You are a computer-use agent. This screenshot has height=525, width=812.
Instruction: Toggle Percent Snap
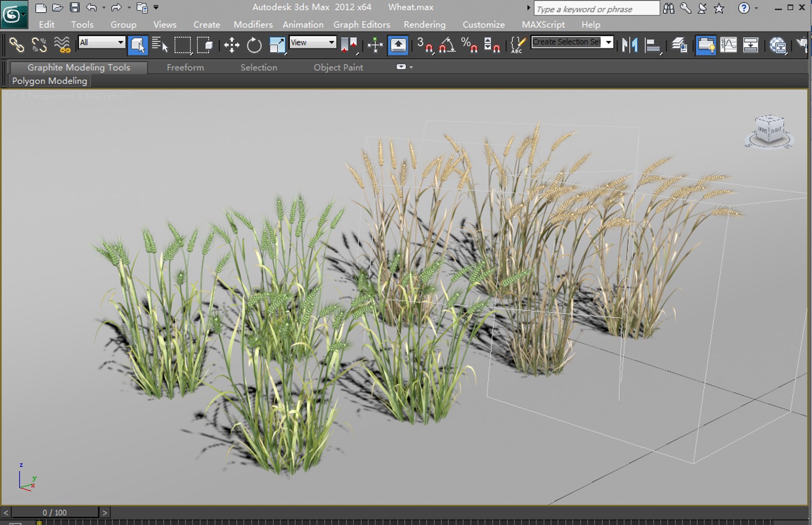coord(469,45)
